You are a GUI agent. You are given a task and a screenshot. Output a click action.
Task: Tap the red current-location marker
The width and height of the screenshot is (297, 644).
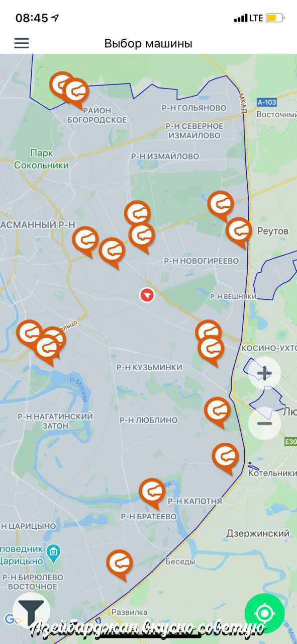click(147, 295)
